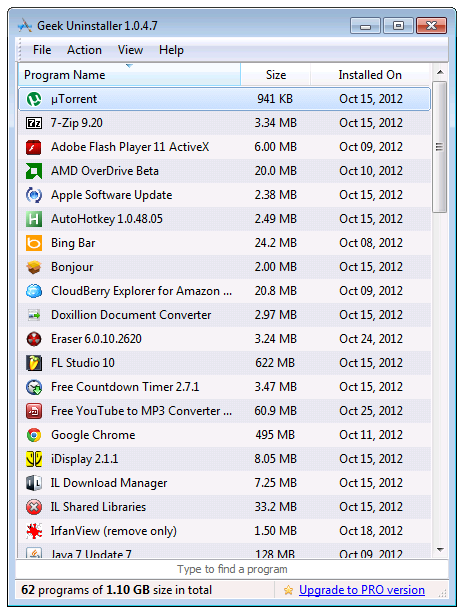Click the AutoHotkey green H icon
This screenshot has width=463, height=611.
pyautogui.click(x=34, y=219)
